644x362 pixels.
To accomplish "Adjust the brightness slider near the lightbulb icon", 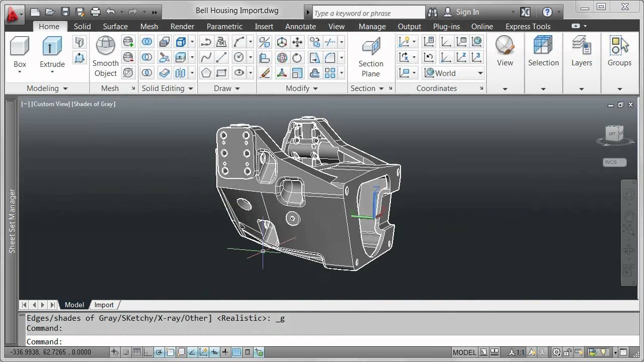I will [x=603, y=352].
